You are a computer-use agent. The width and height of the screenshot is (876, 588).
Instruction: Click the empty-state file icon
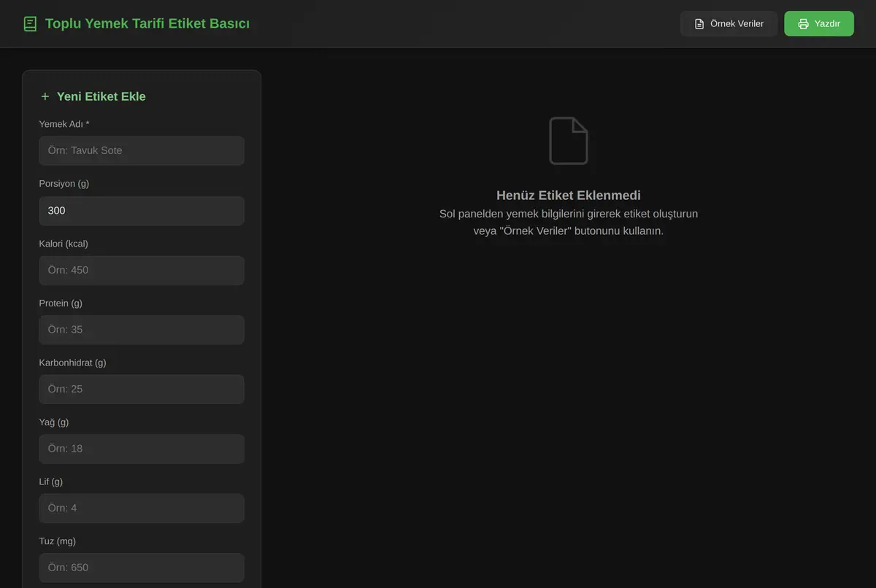coord(569,141)
